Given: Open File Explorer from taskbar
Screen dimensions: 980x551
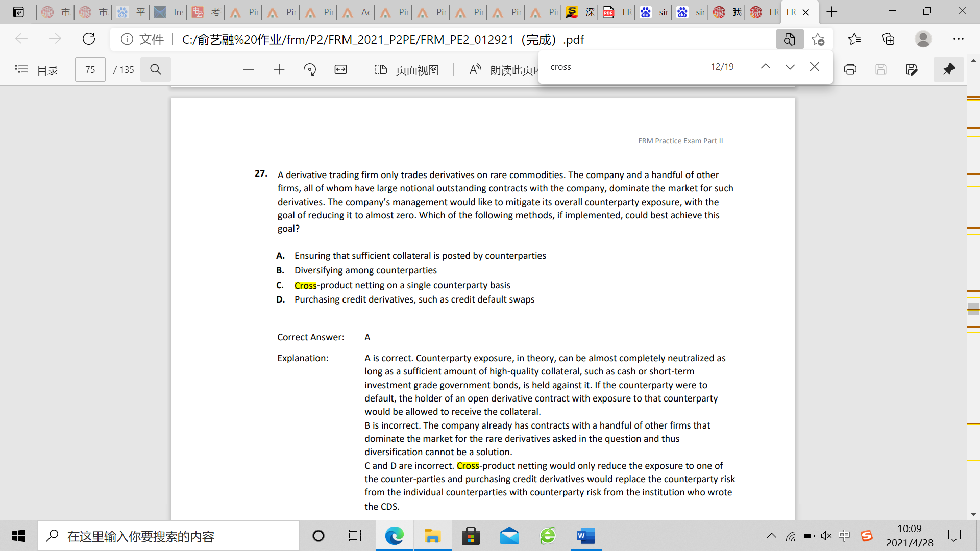Looking at the screenshot, I should coord(432,536).
